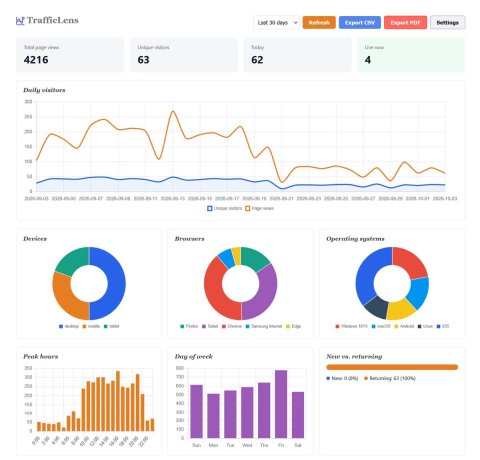
Task: Select the green Live now card
Action: [411, 55]
